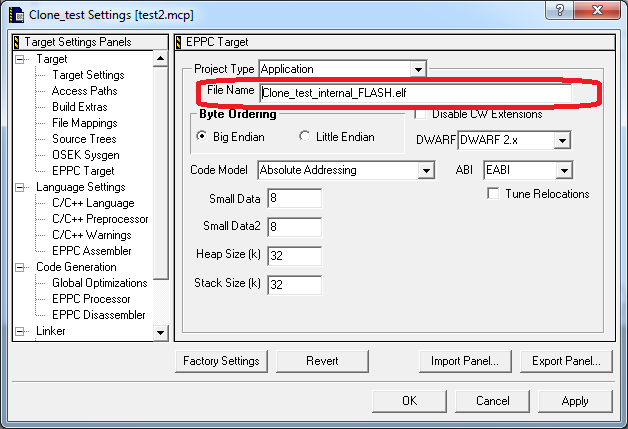Click the Heap Size (k) input field

coord(294,256)
